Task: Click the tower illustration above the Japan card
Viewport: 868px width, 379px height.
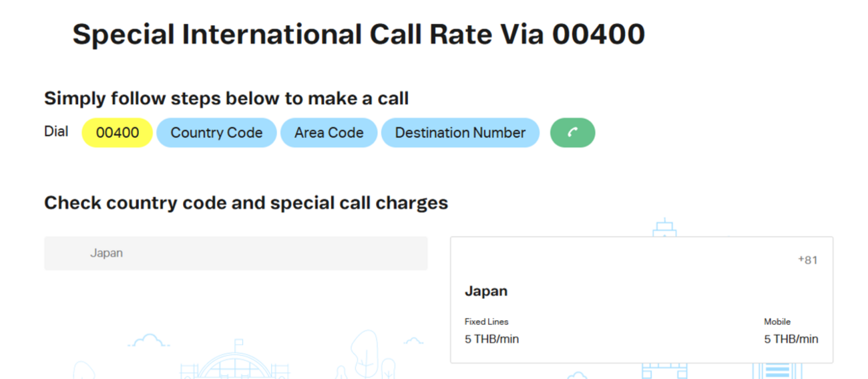Action: pos(664,227)
